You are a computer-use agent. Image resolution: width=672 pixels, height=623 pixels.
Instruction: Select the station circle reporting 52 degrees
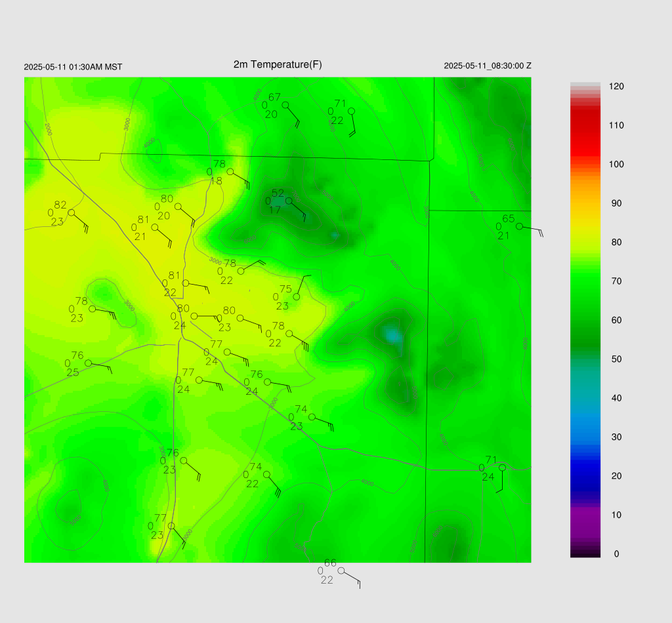point(289,201)
